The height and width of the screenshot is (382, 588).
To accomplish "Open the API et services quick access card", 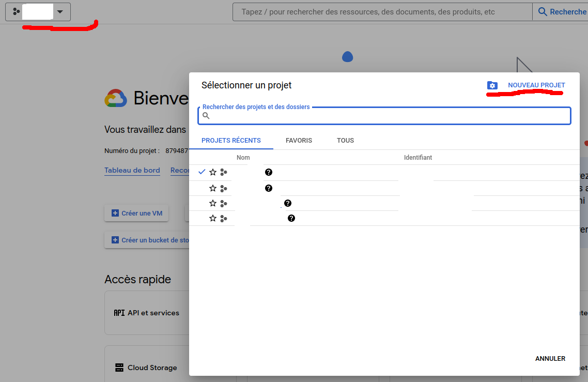I will [x=147, y=313].
